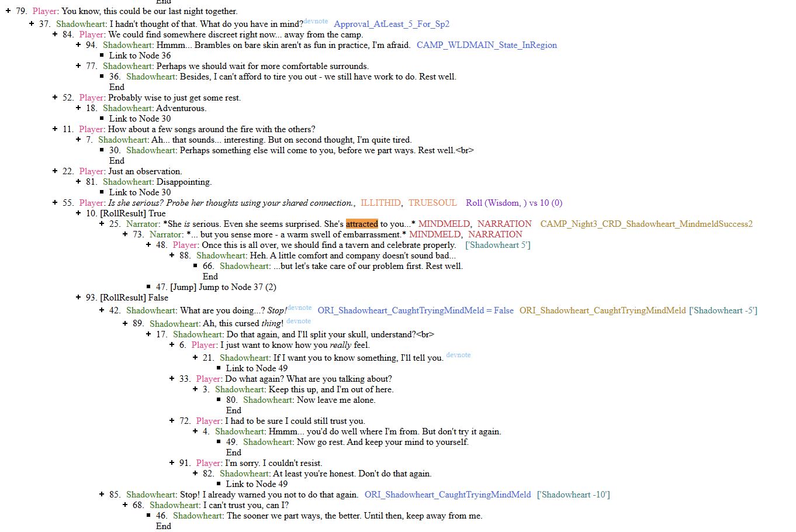This screenshot has height=532, width=796.
Task: Click the devnote after 'I'll tell you.' on node 21
Action: click(458, 355)
